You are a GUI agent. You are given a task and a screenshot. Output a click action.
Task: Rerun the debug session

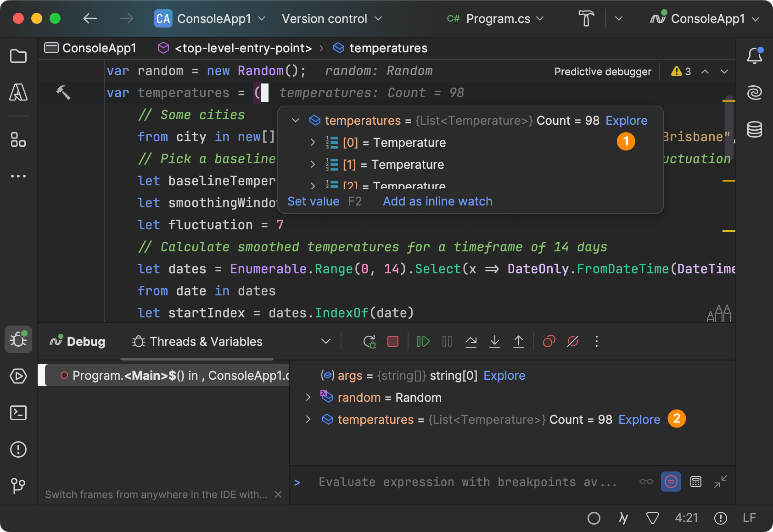click(x=370, y=342)
